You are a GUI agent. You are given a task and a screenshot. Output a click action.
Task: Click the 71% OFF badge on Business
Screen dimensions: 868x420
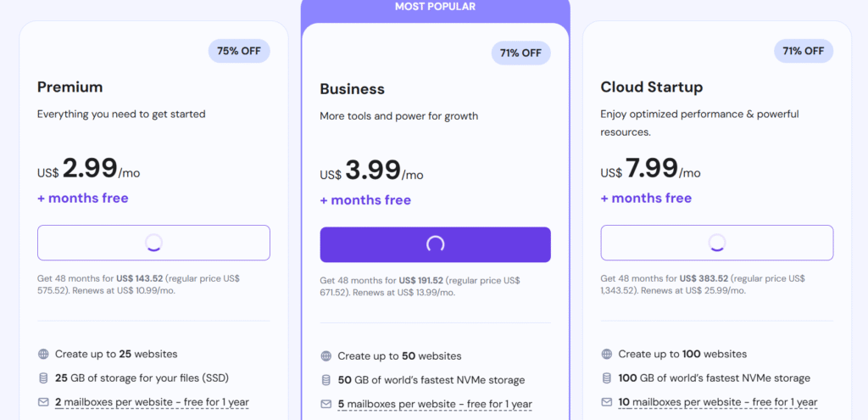point(520,53)
